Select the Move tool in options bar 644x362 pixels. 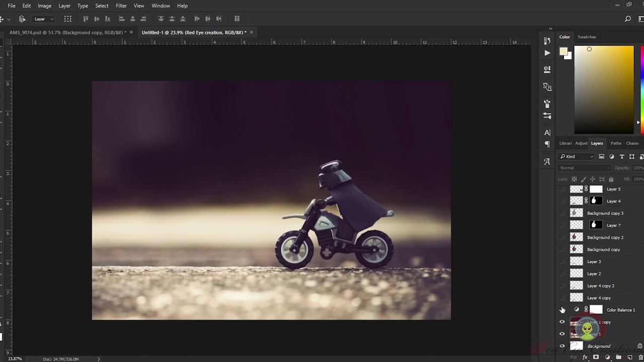click(x=2, y=19)
